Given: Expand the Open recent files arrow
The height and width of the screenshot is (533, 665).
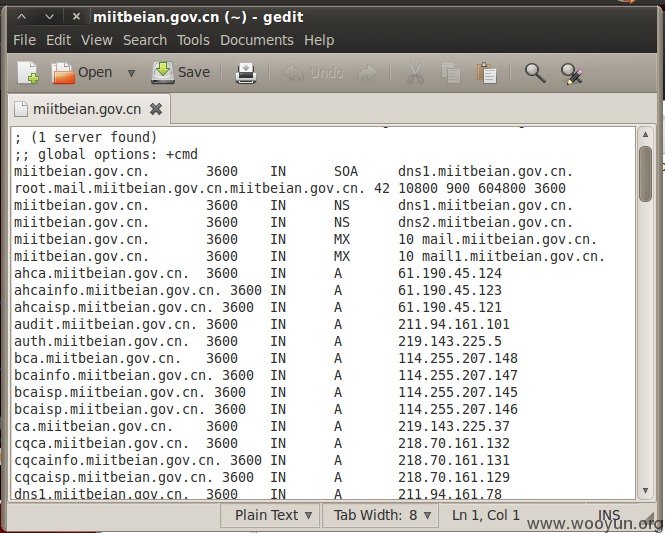Looking at the screenshot, I should (x=131, y=73).
